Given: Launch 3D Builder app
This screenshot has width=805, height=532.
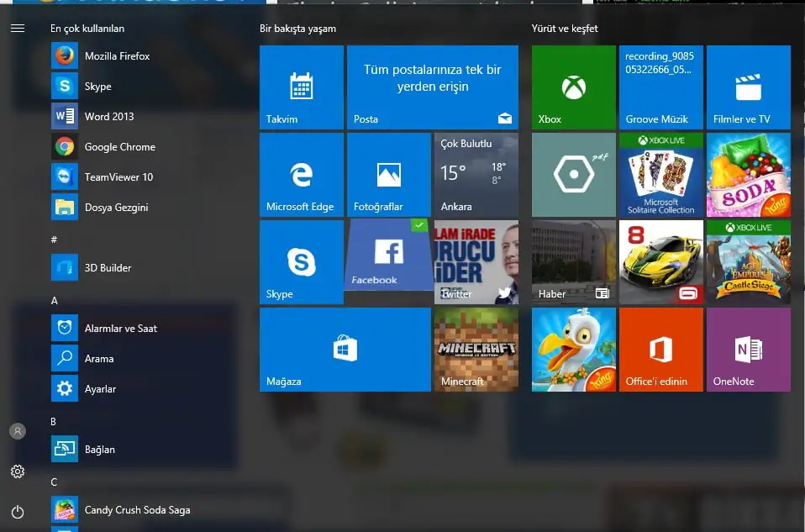Looking at the screenshot, I should pos(108,268).
